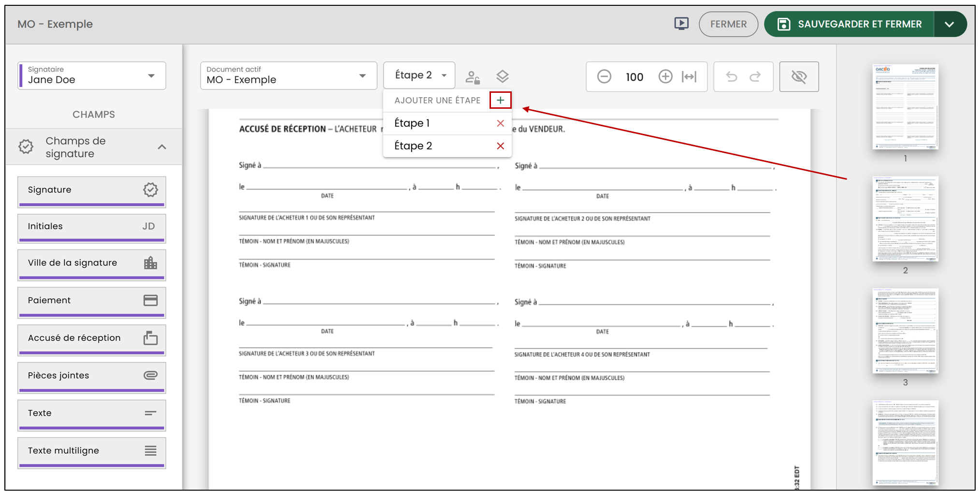The width and height of the screenshot is (980, 495).
Task: Remove Étape 2 using its red X
Action: click(x=500, y=146)
